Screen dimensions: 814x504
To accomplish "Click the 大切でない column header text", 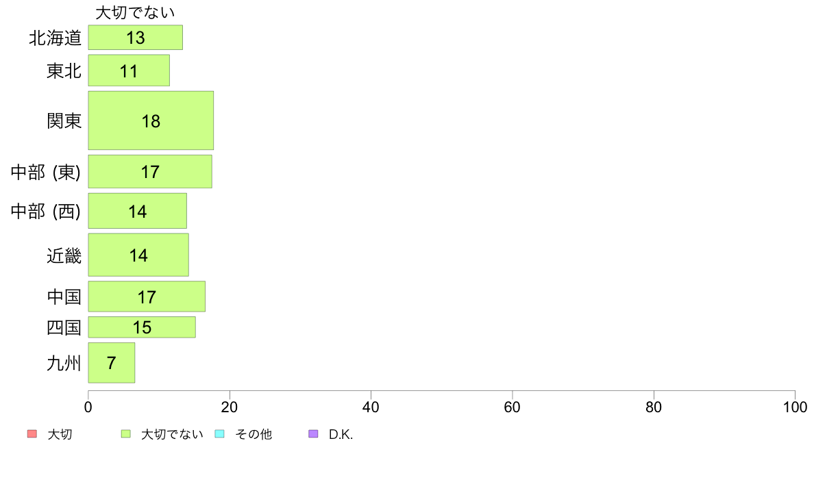I will [x=135, y=12].
